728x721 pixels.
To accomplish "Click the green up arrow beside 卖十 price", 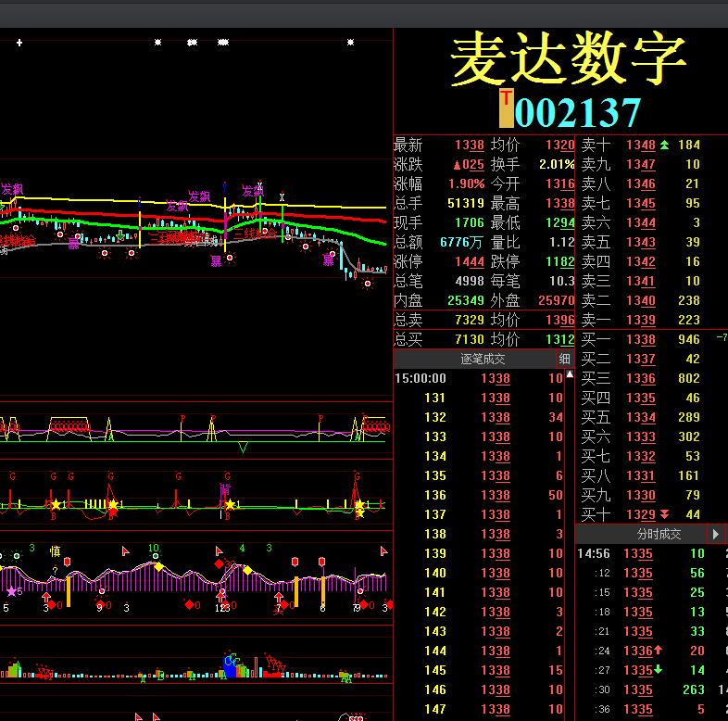I will 664,145.
